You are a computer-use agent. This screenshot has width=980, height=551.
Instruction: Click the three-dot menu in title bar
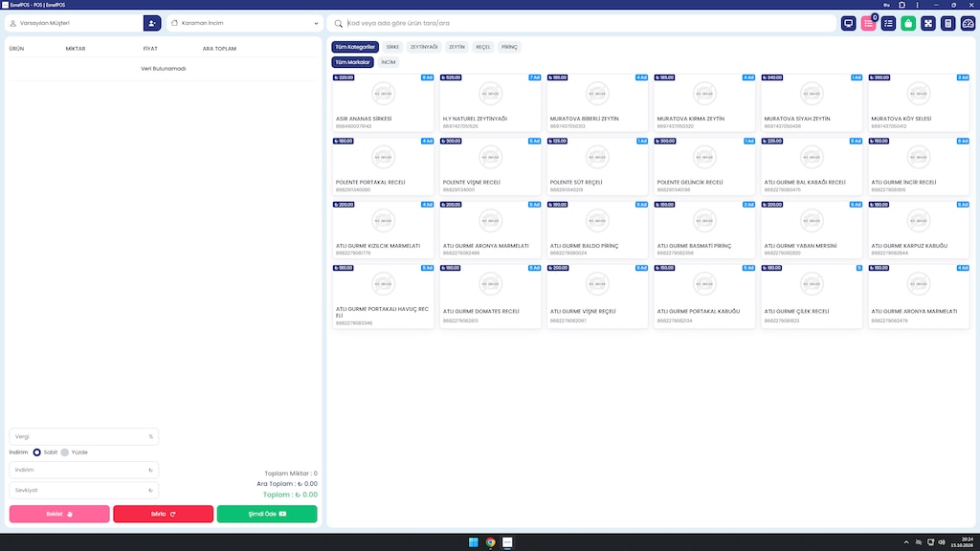[918, 5]
